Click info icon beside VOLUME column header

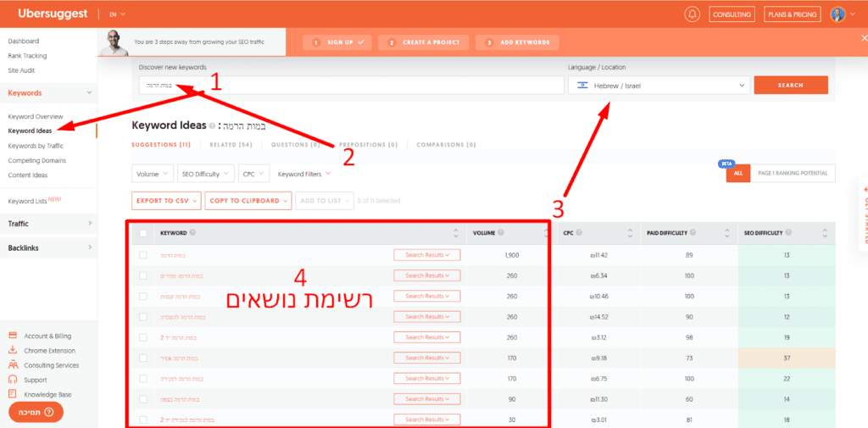(x=500, y=233)
